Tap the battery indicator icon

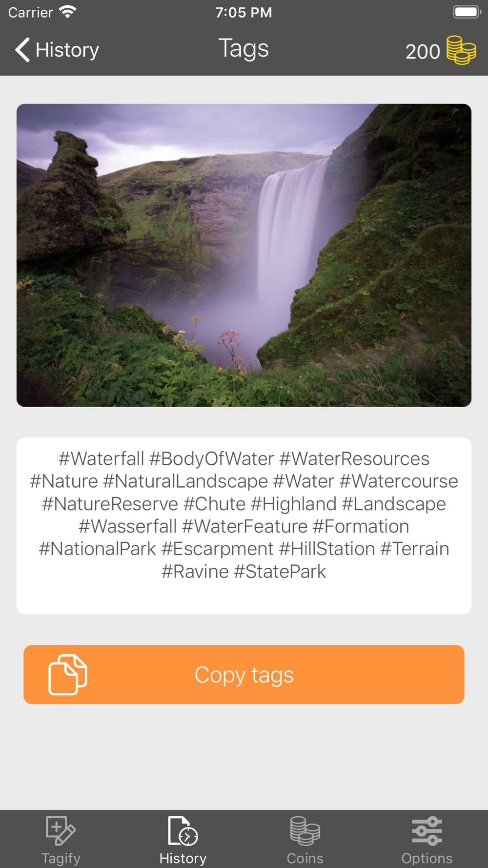[x=467, y=12]
